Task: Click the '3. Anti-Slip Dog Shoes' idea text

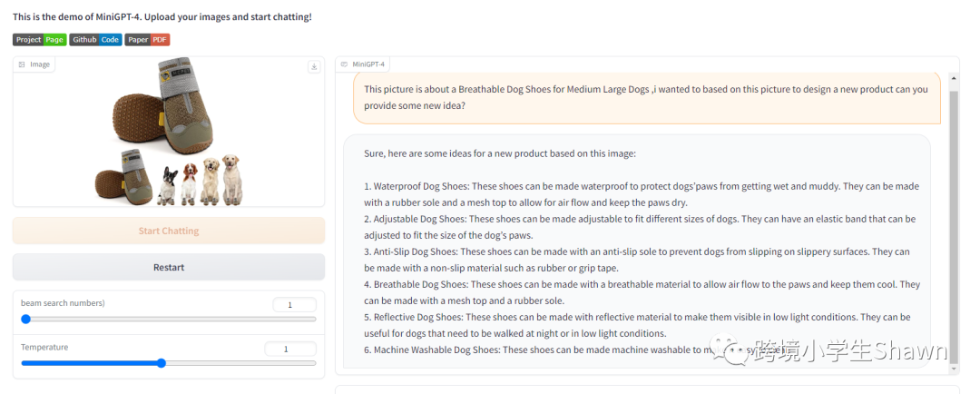Action: [637, 261]
